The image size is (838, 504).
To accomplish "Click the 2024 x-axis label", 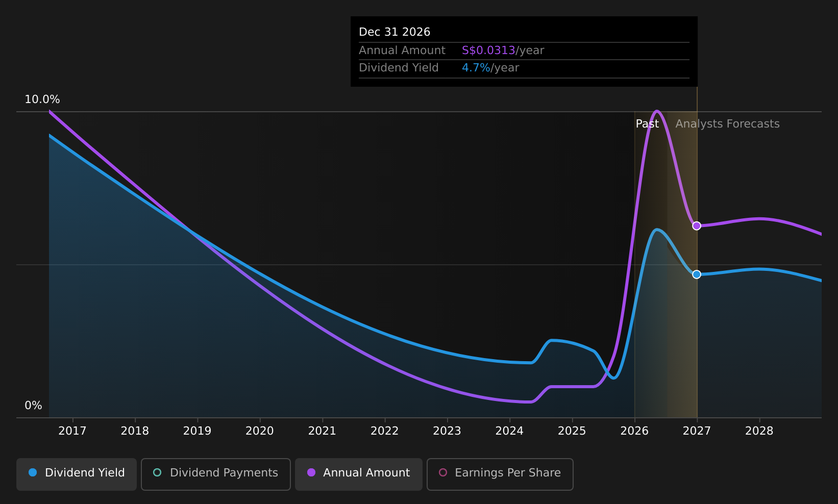I will click(x=509, y=431).
